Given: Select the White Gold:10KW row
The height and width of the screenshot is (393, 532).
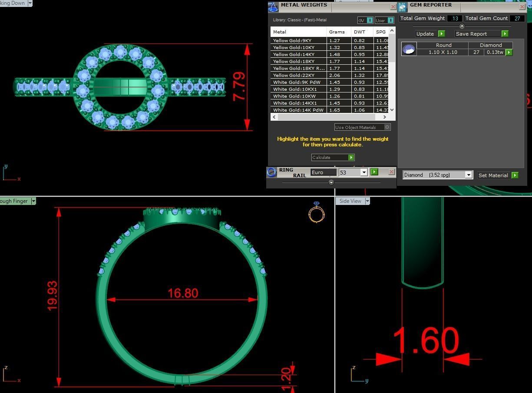Looking at the screenshot, I should coord(330,96).
